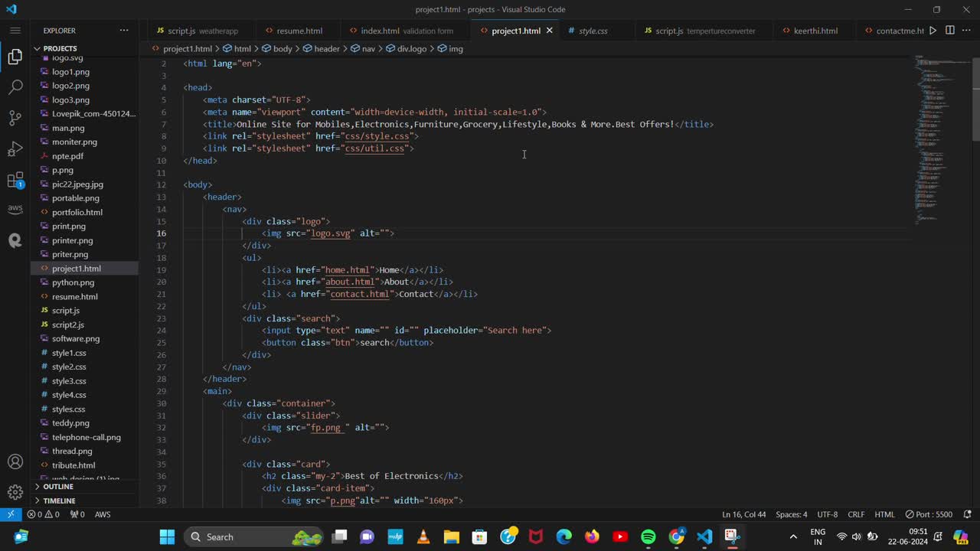Image resolution: width=980 pixels, height=551 pixels.
Task: Click the editor vertical scrollbar thumb
Action: (x=975, y=99)
